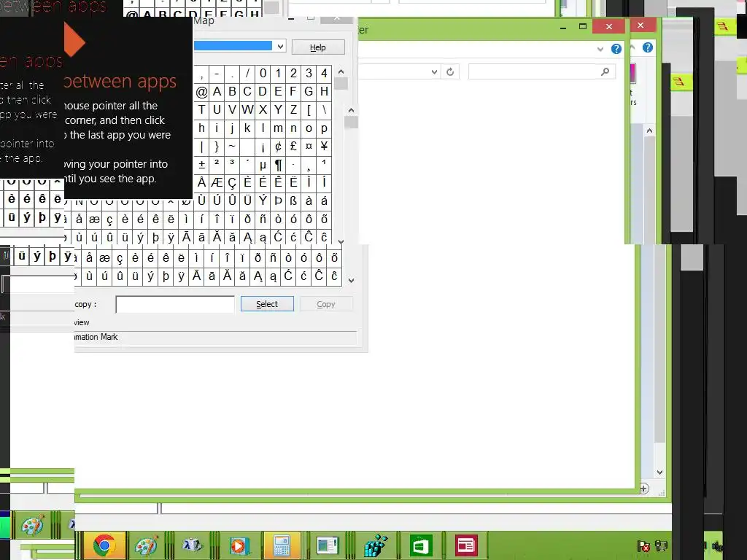The image size is (747, 560).
Task: Open Action Center flag in system tray
Action: coord(643,546)
